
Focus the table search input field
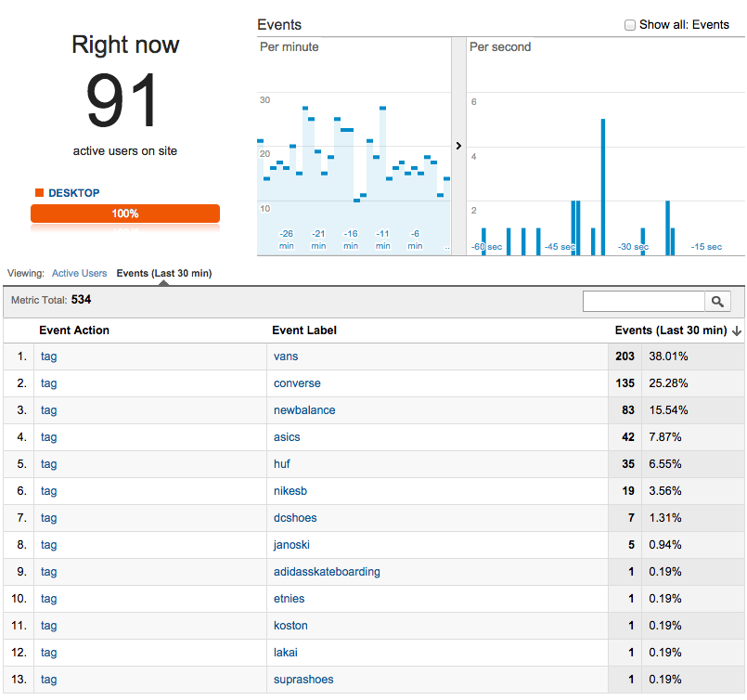point(644,301)
